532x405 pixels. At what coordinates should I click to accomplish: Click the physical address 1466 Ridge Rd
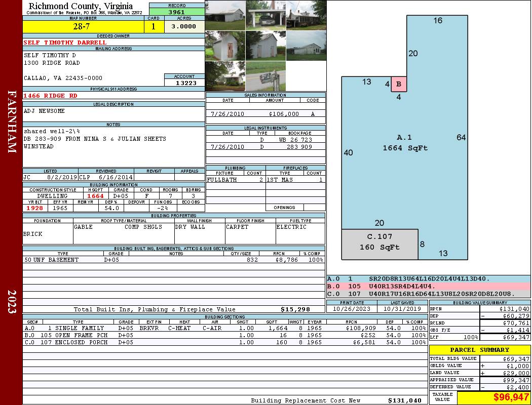[51, 95]
